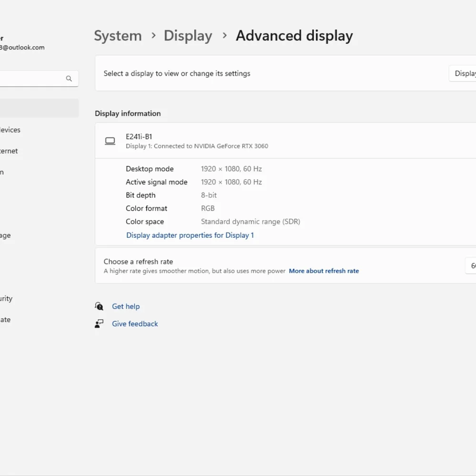Click the higher rate gives smoother motion description
The height and width of the screenshot is (476, 476).
pyautogui.click(x=195, y=271)
